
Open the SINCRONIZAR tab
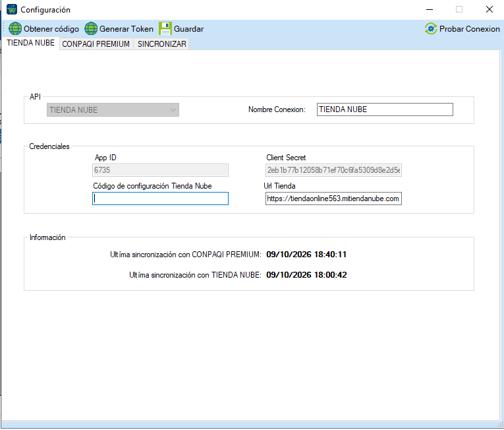pyautogui.click(x=162, y=44)
